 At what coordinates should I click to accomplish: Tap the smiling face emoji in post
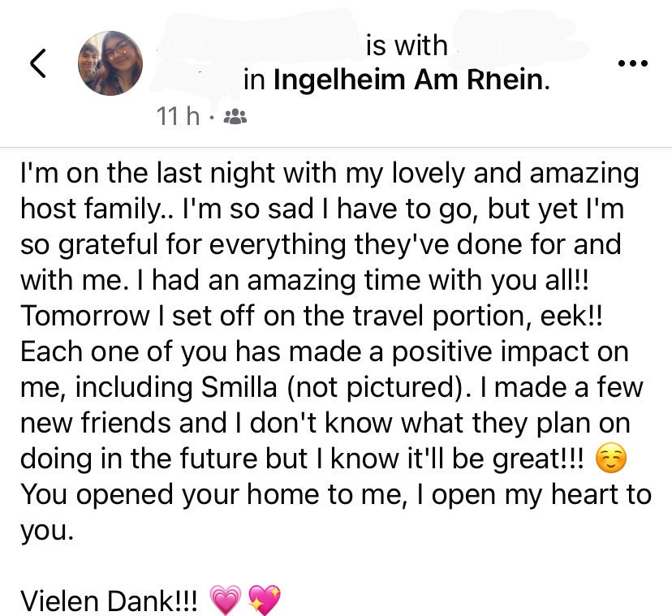pyautogui.click(x=611, y=459)
